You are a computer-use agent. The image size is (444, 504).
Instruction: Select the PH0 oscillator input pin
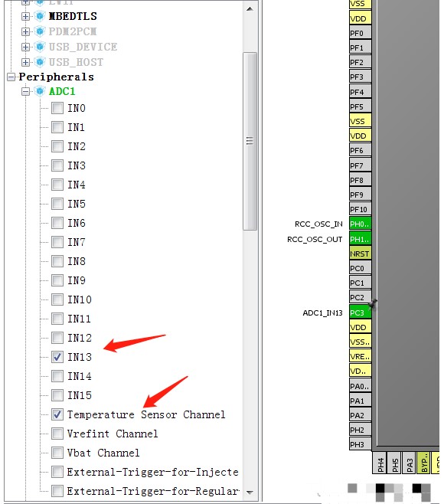360,224
